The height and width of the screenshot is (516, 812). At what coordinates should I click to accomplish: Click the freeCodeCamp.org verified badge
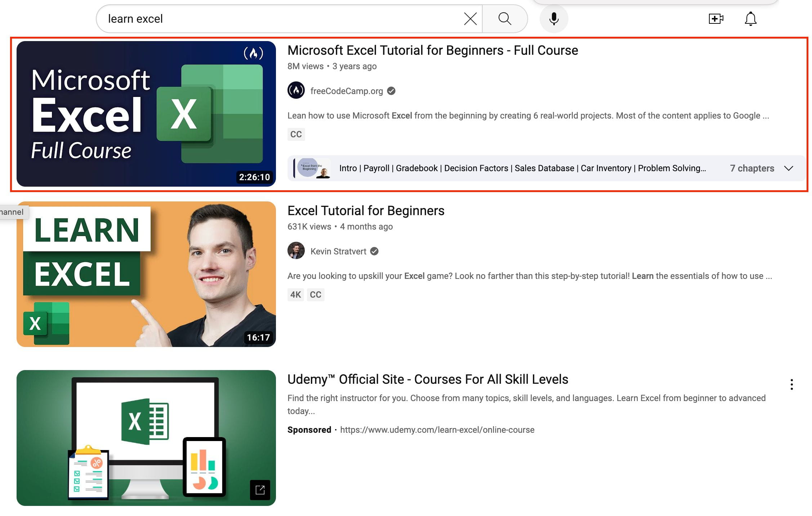pos(391,91)
